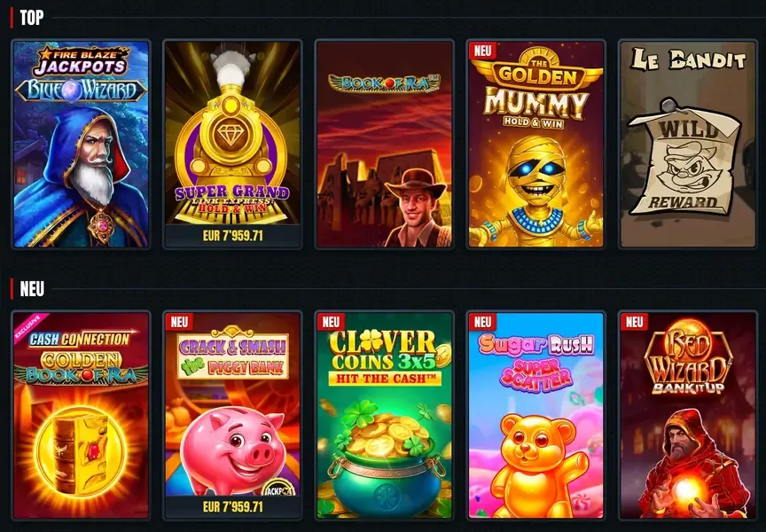Click the NEU badge on Clover Coins tile
This screenshot has width=766, height=532.
[332, 322]
